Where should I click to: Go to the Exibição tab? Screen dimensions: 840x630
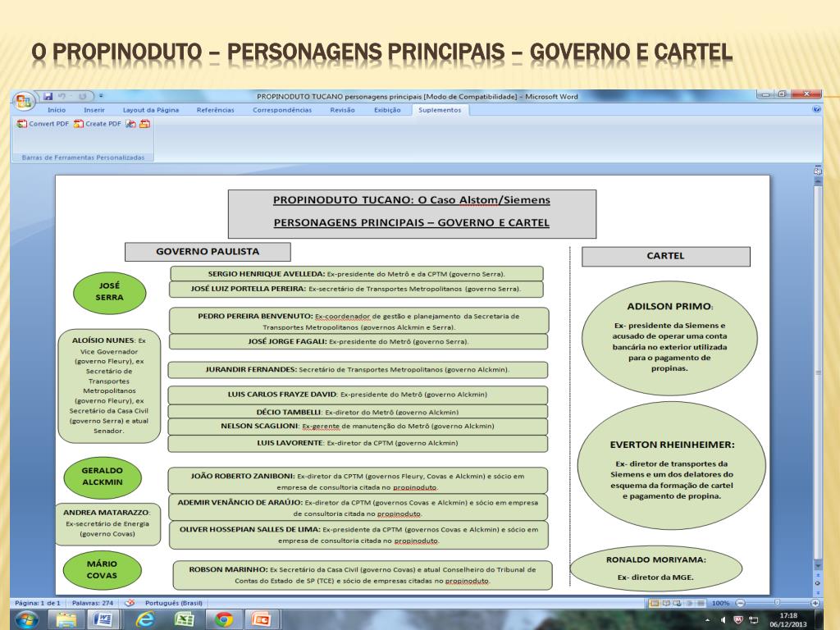[x=387, y=110]
